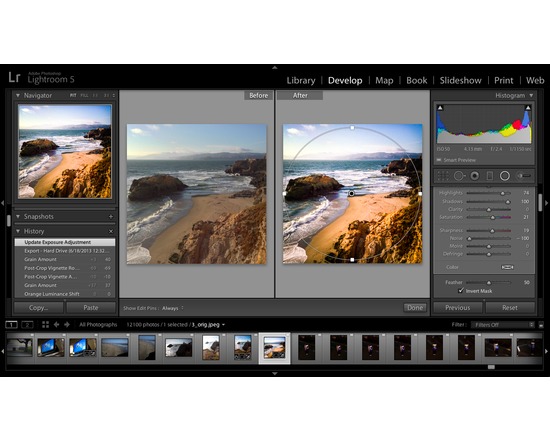Click the Done button

(415, 308)
